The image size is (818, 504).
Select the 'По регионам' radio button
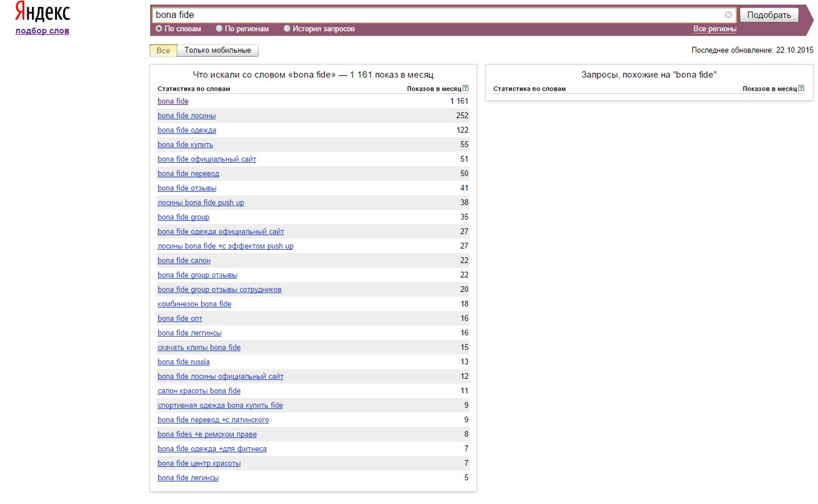tap(219, 29)
